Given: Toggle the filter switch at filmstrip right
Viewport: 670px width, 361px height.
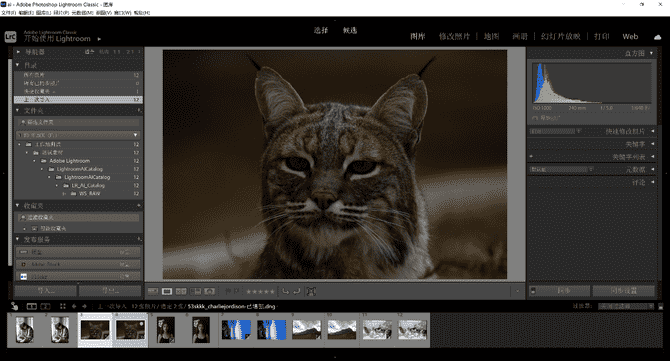Looking at the screenshot, I should point(661,306).
